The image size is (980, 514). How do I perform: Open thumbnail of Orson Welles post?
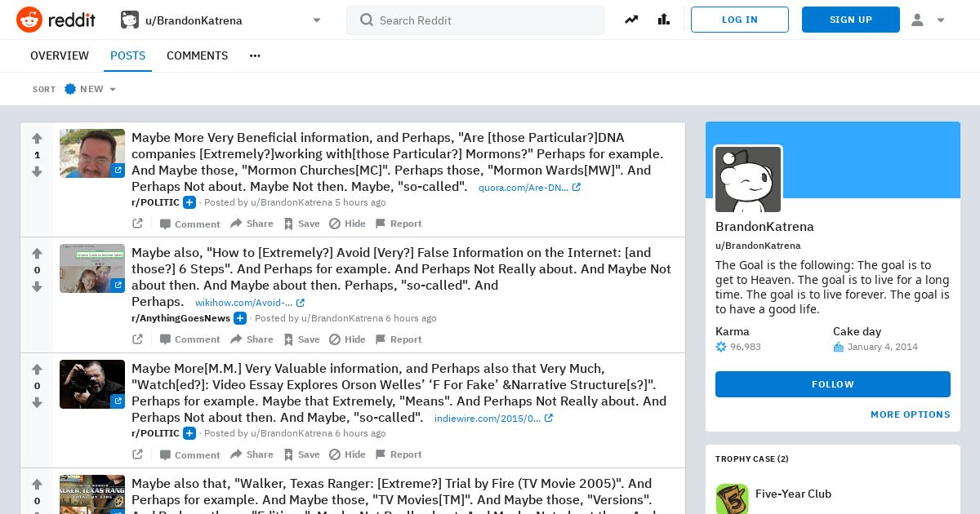[92, 384]
